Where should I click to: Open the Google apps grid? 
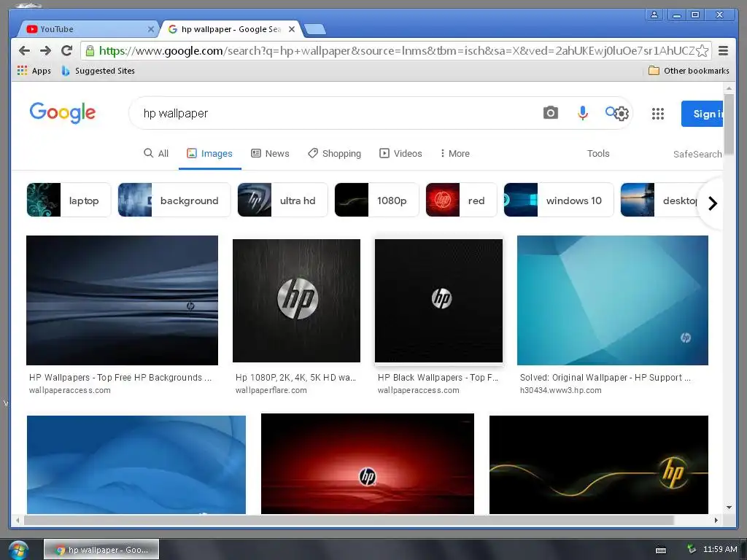tap(658, 113)
